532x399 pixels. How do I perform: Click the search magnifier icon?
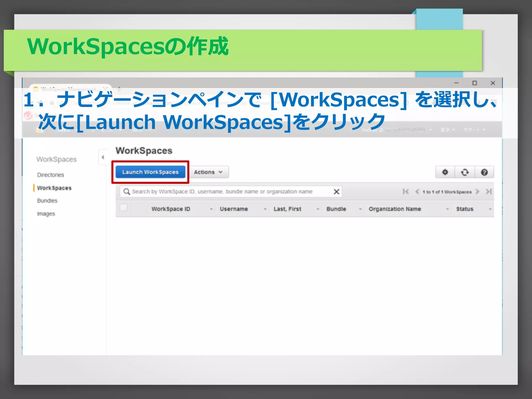(127, 192)
